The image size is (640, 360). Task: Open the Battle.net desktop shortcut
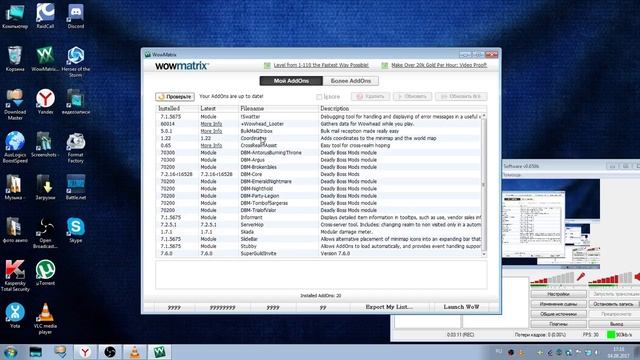[x=76, y=187]
